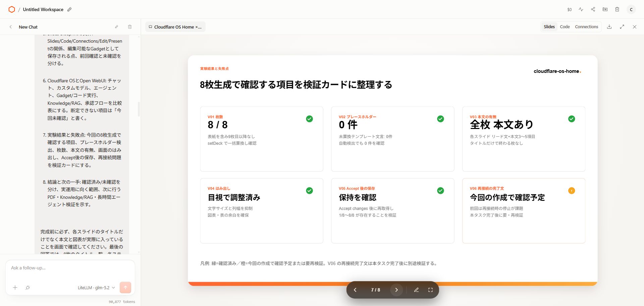This screenshot has width=644, height=306.
Task: Click the 0 件 value in V02 card
Action: point(348,125)
